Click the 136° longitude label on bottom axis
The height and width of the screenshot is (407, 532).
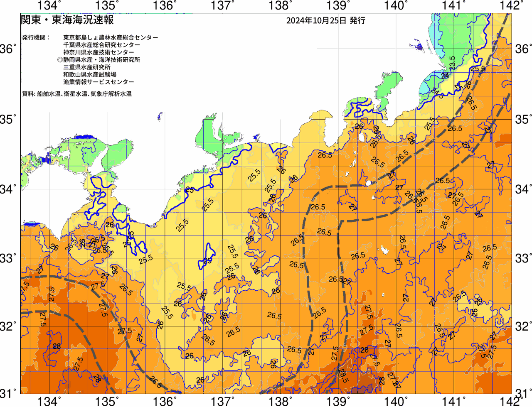(165, 401)
